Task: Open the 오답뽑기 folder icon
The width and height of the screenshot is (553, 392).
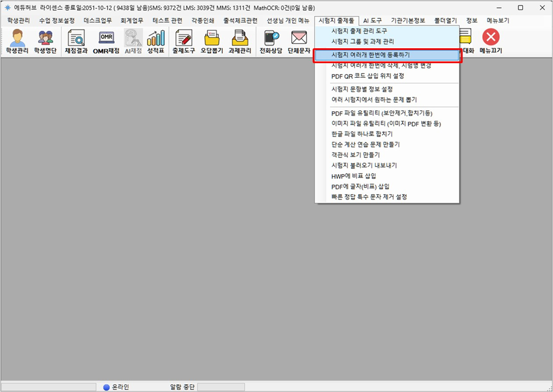Action: tap(211, 42)
